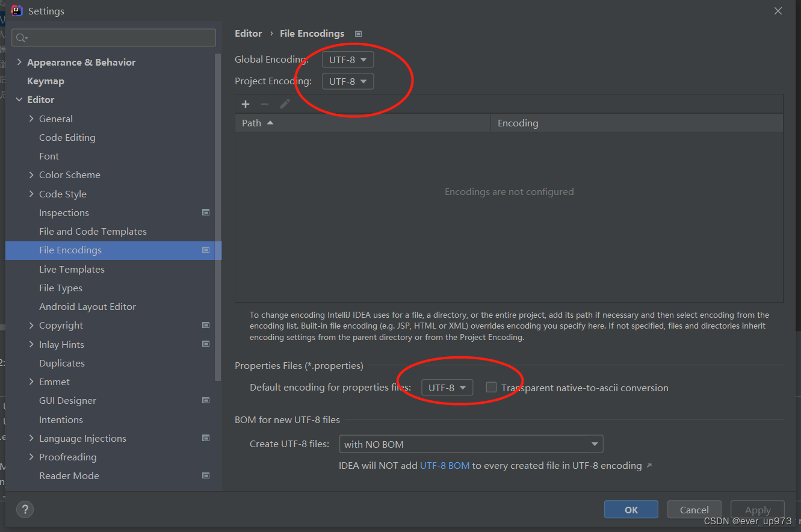801x532 pixels.
Task: Expand Appearance & Behavior section
Action: [x=19, y=62]
